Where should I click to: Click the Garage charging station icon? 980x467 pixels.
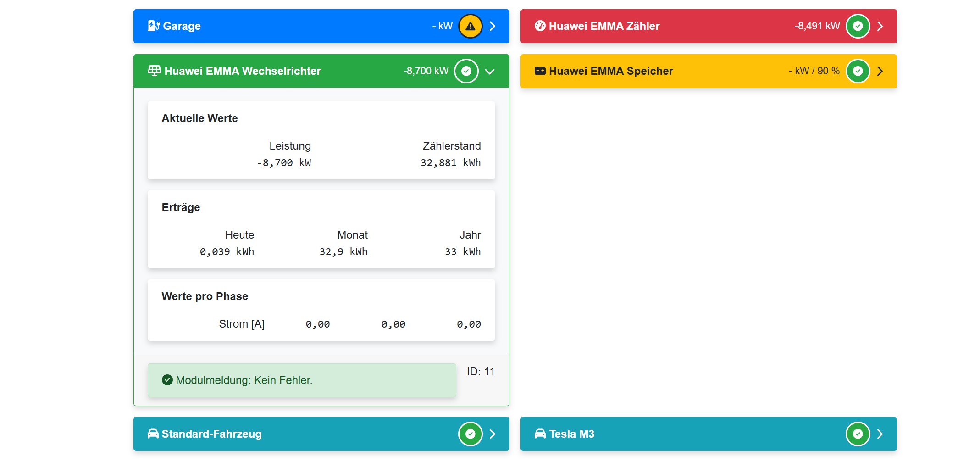click(x=154, y=26)
